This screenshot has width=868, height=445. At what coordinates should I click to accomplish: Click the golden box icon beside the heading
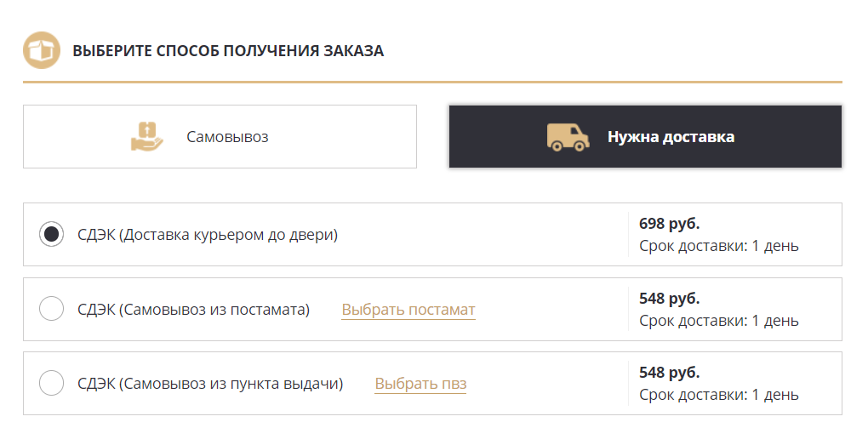click(42, 50)
